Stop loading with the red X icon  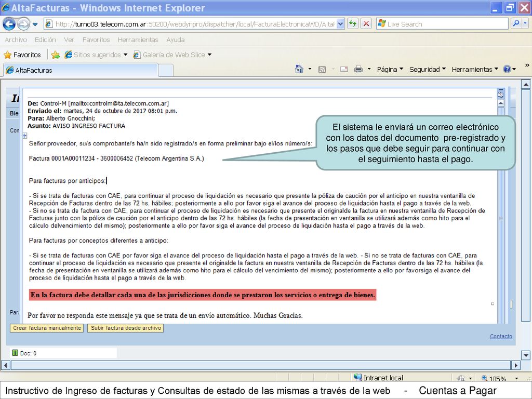[x=366, y=24]
